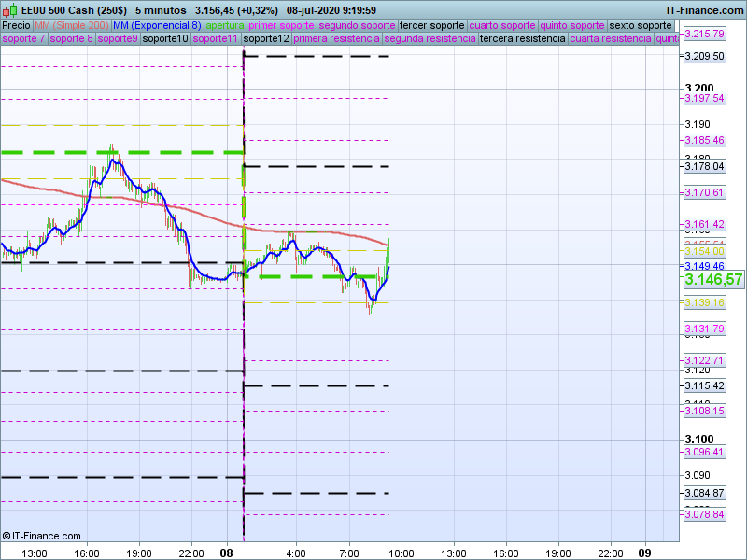This screenshot has width=747, height=560.
Task: Select the segundo soporte label
Action: pos(357,25)
